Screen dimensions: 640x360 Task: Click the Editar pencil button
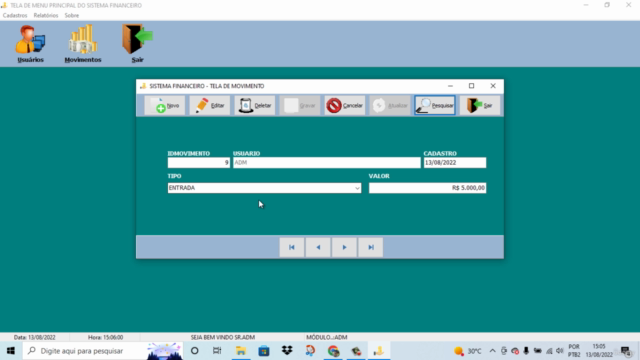click(x=209, y=105)
